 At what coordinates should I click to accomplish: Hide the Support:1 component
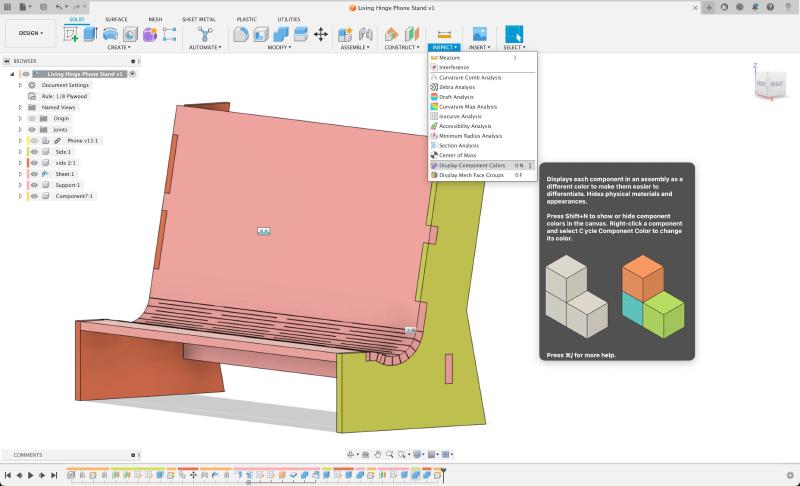click(34, 185)
